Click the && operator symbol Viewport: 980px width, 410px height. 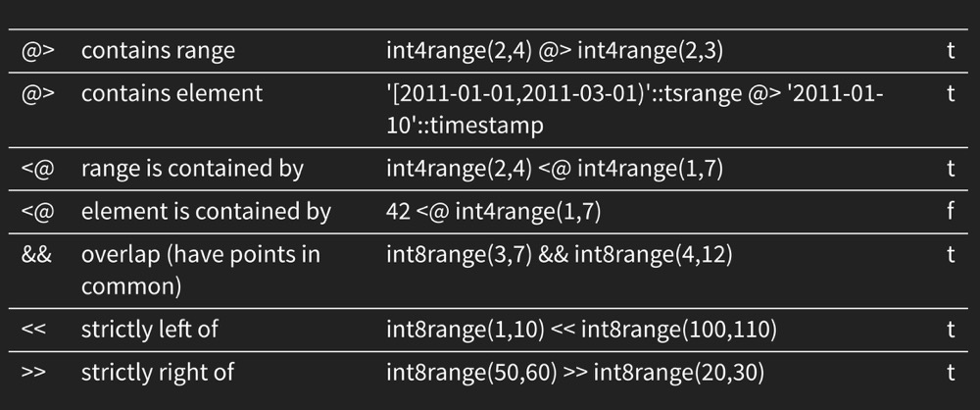[37, 254]
